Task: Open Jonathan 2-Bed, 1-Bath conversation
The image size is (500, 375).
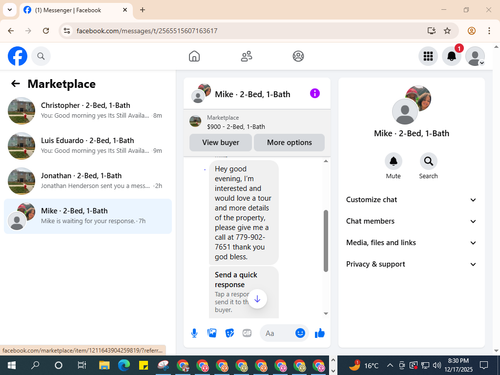Action: click(x=88, y=181)
